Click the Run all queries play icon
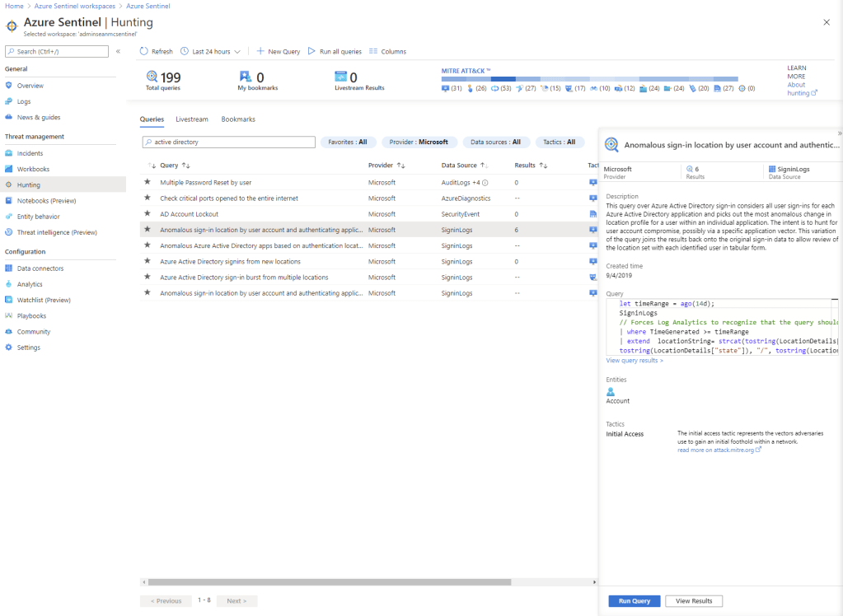This screenshot has width=843, height=616. [x=312, y=51]
